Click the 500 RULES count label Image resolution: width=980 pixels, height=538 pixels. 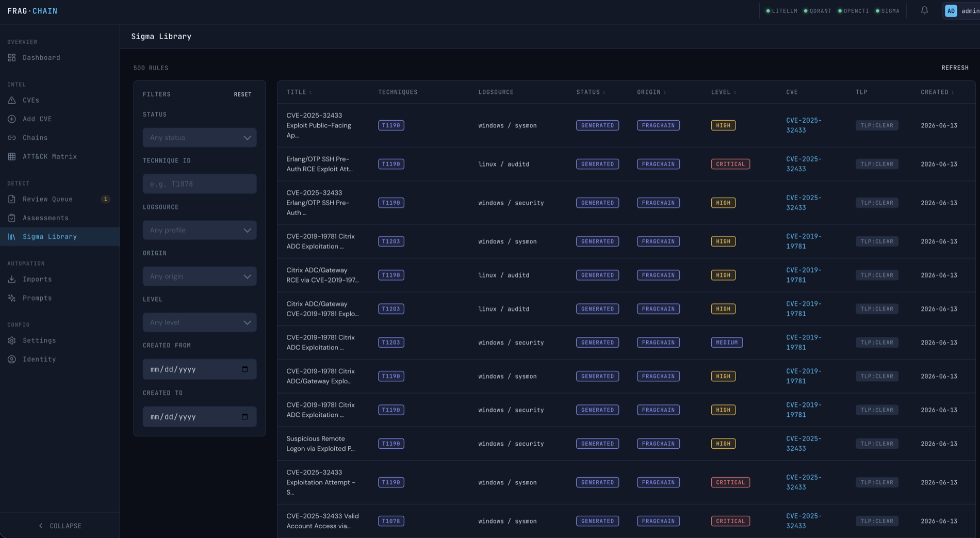point(151,68)
